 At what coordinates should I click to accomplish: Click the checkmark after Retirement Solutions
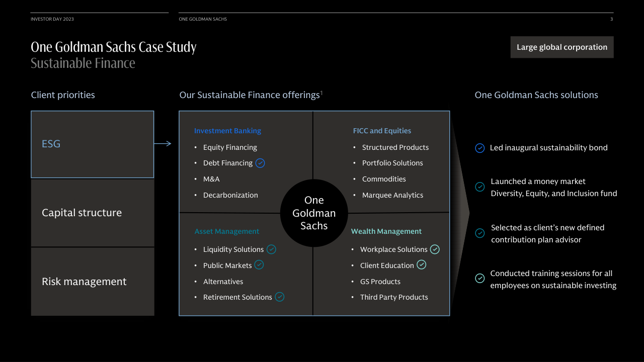[280, 297]
